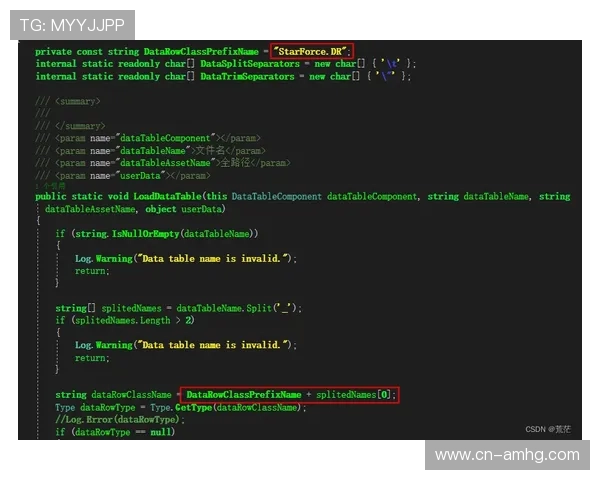The width and height of the screenshot is (600, 480).
Task: Click the Type.GetType call
Action: pos(181,408)
